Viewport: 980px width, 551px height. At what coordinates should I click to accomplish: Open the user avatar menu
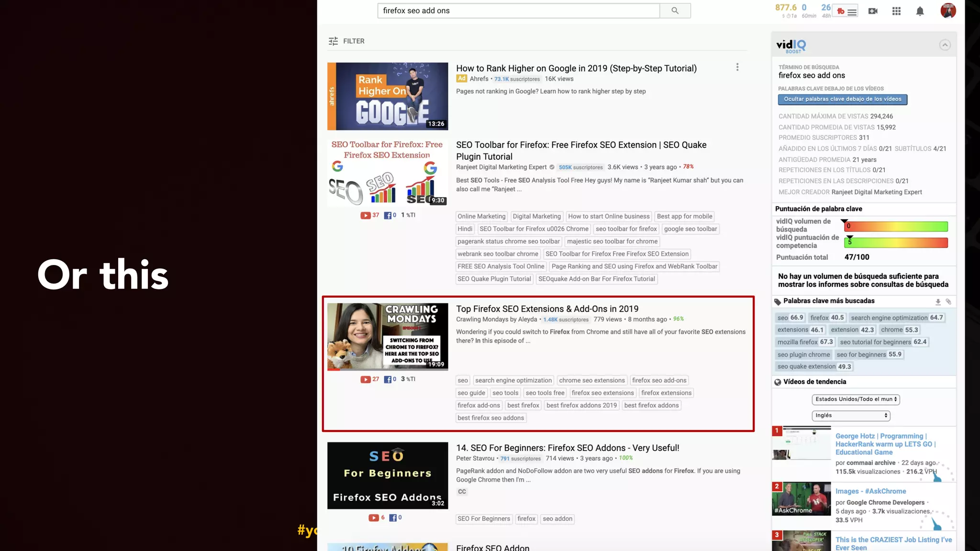948,11
